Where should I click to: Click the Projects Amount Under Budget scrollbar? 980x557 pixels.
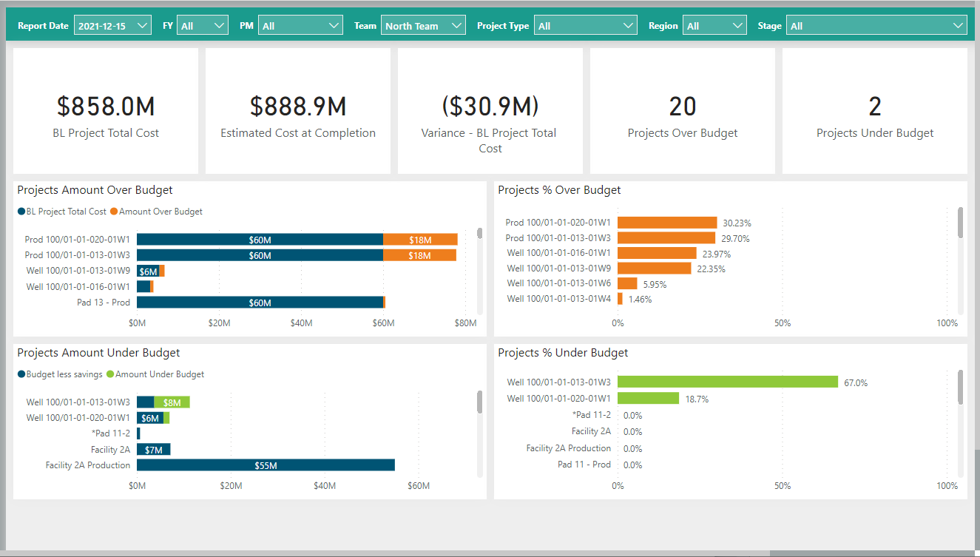point(480,403)
